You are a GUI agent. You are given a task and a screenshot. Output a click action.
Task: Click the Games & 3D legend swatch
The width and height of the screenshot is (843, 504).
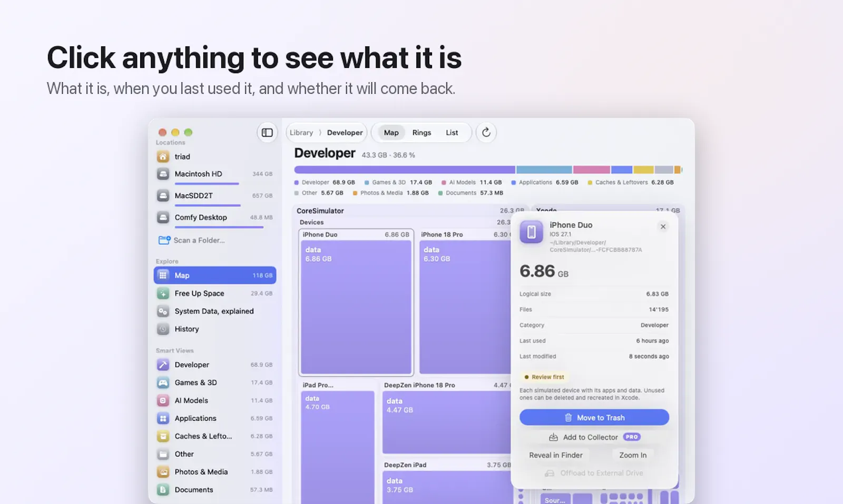click(x=367, y=183)
